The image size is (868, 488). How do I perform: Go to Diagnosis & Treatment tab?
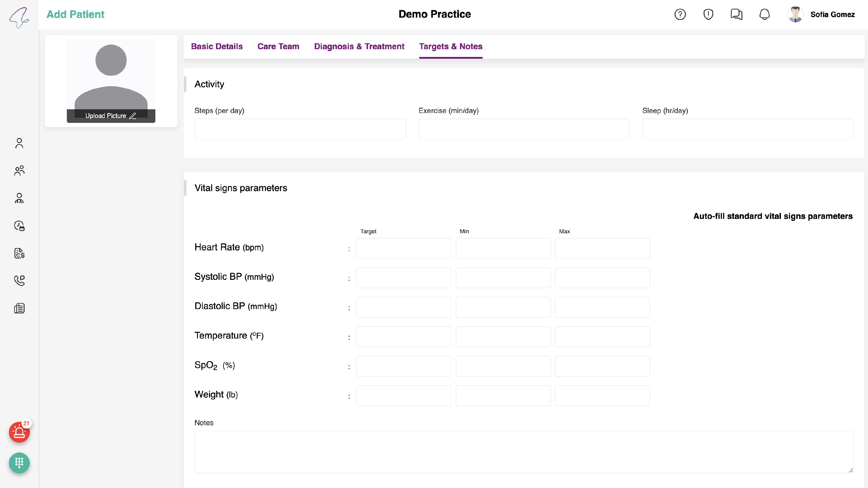pyautogui.click(x=359, y=47)
